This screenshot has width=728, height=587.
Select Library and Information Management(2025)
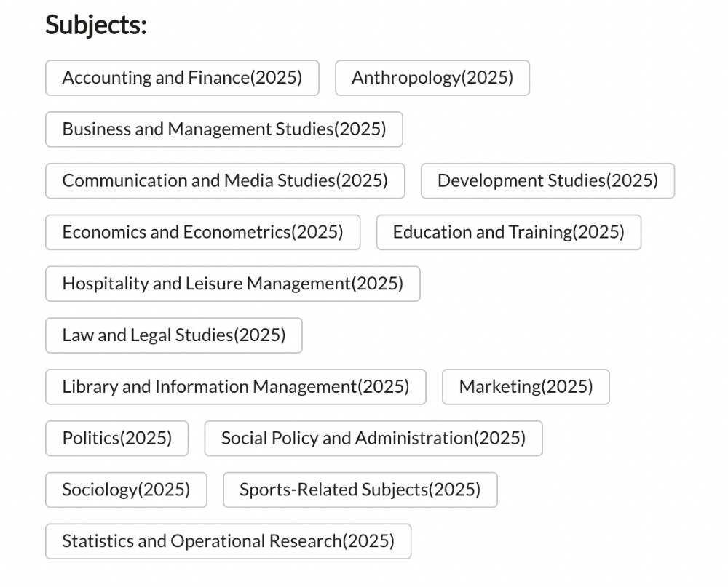236,387
